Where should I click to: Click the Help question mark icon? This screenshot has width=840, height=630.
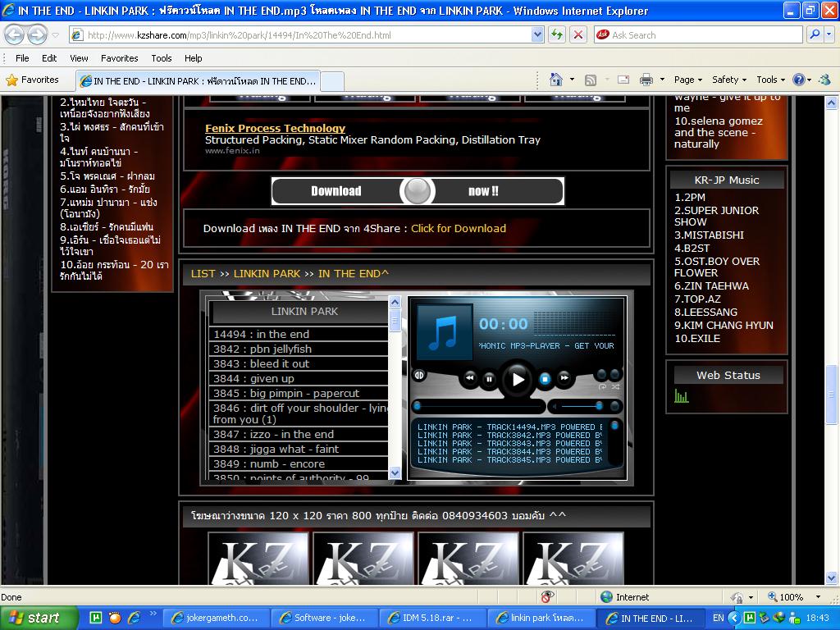[798, 80]
